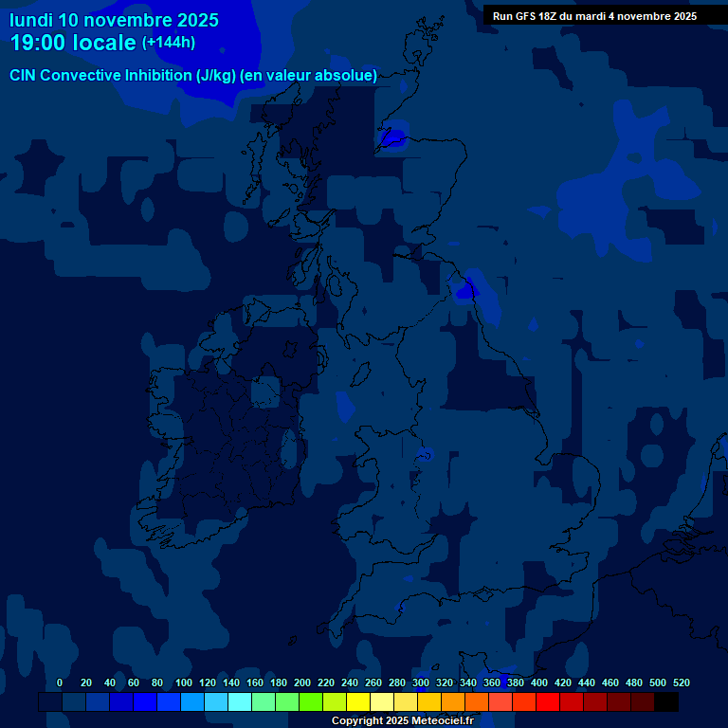The width and height of the screenshot is (728, 728).
Task: Click the legend label "300"
Action: [x=421, y=682]
